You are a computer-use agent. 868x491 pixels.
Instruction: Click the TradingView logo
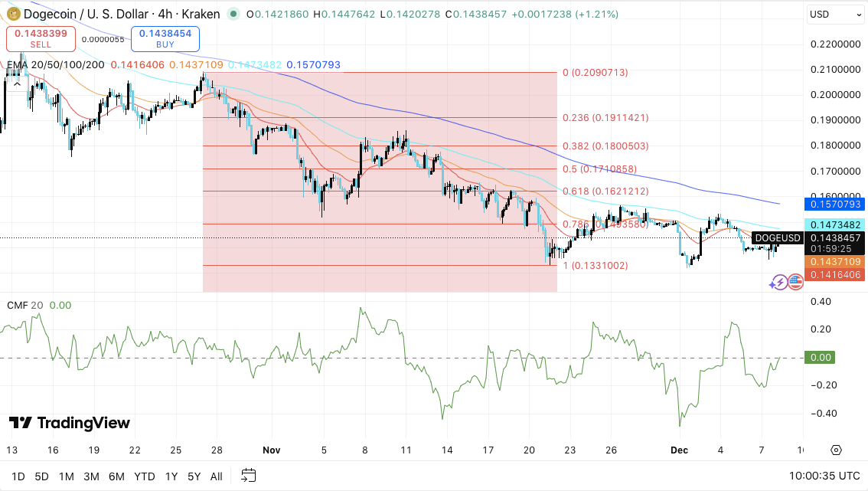click(70, 423)
